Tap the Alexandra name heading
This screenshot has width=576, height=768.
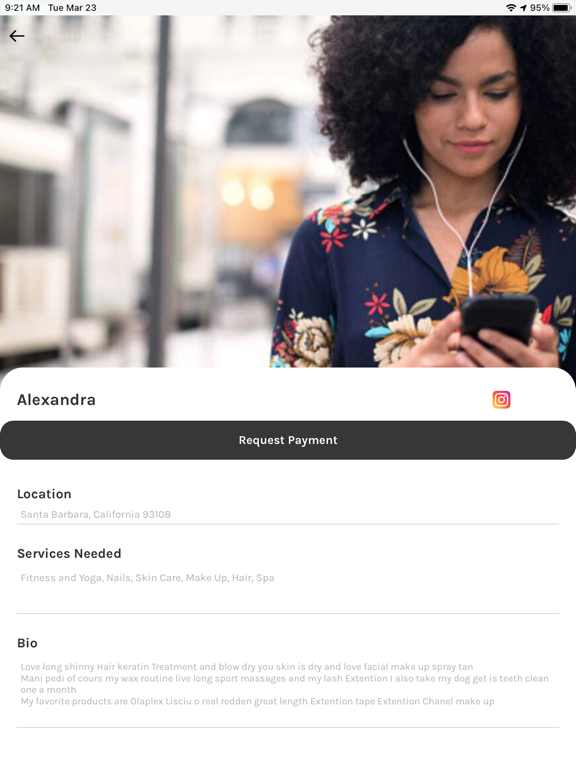56,400
